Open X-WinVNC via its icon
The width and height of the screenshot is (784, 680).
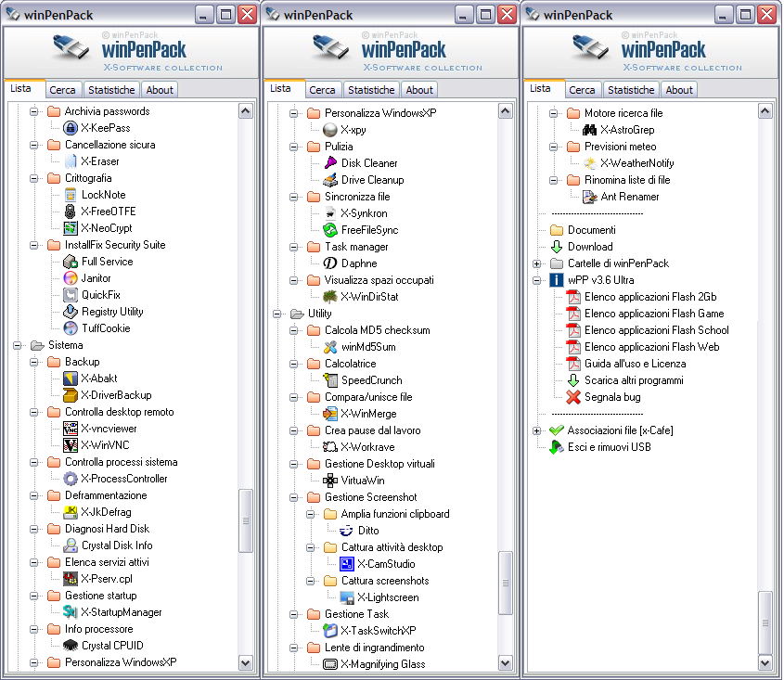[x=71, y=445]
